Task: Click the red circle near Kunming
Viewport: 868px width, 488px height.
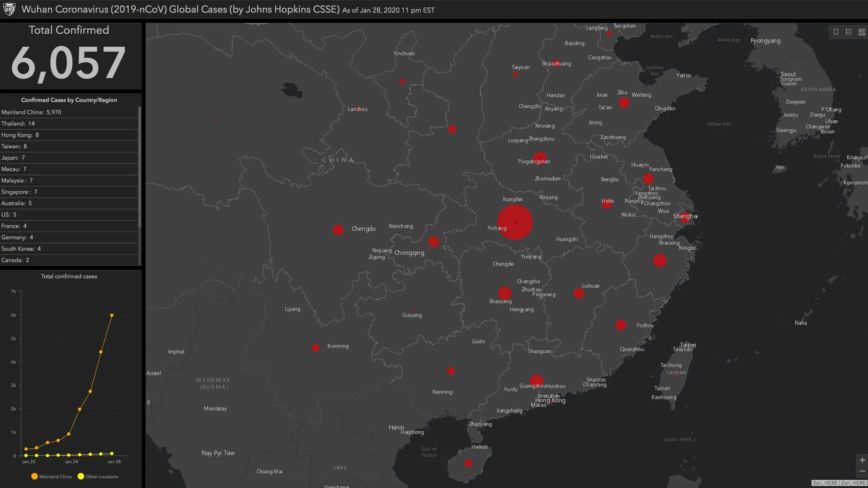Action: click(315, 348)
